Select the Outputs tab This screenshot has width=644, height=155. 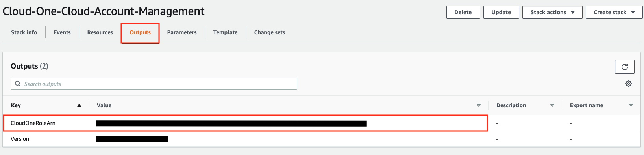tap(140, 32)
